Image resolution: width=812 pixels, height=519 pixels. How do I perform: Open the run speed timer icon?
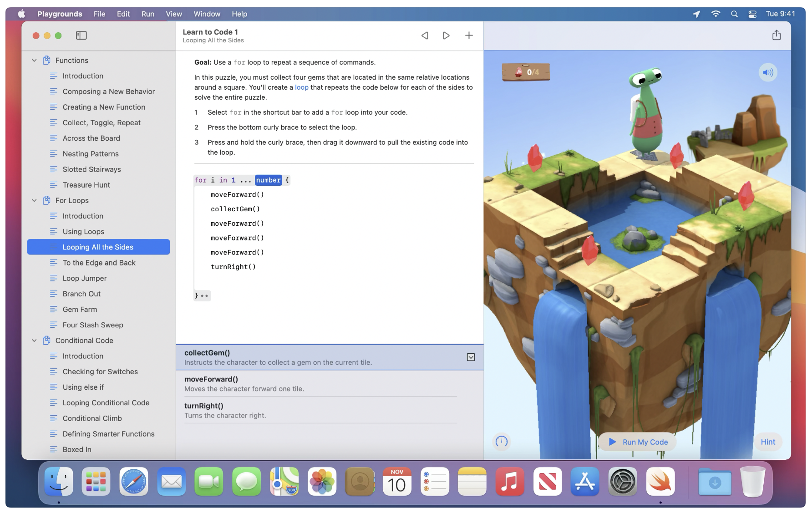tap(502, 441)
